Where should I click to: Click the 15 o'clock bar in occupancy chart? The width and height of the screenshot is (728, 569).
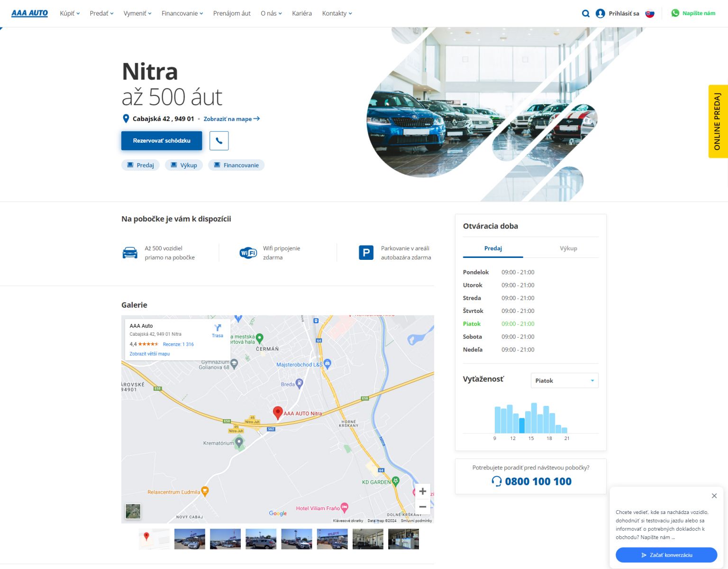pos(534,418)
